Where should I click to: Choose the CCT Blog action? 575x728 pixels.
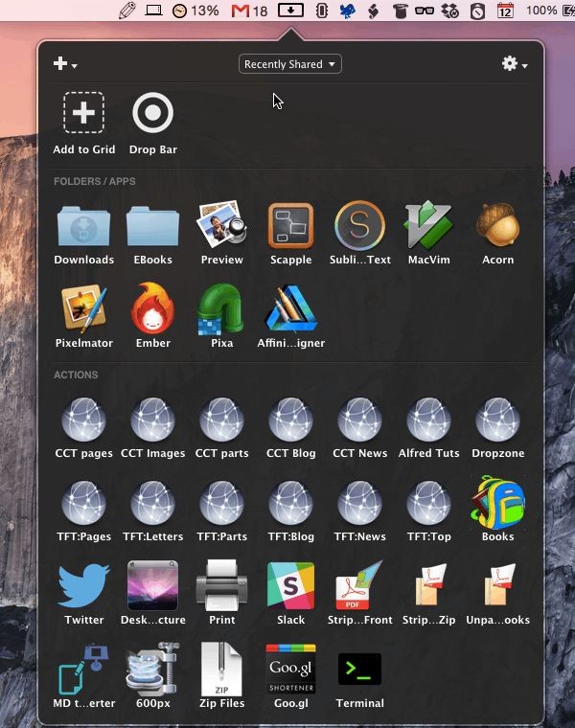[290, 420]
